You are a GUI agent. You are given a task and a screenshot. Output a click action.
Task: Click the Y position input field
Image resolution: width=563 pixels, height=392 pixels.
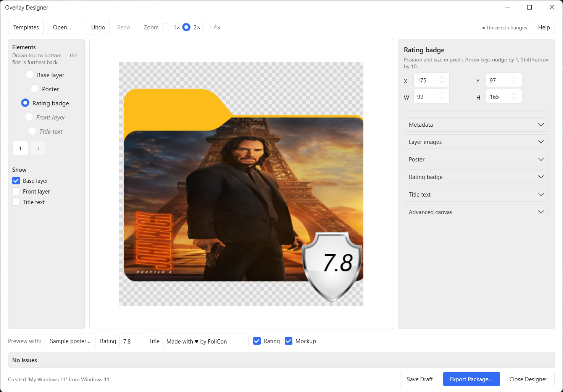click(x=504, y=80)
